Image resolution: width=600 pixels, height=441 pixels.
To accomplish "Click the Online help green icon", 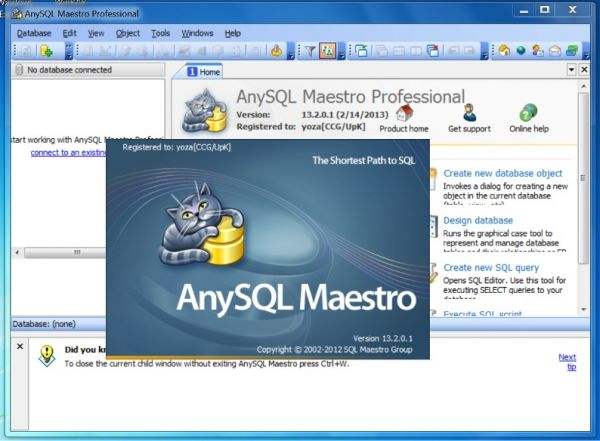I will coord(528,113).
